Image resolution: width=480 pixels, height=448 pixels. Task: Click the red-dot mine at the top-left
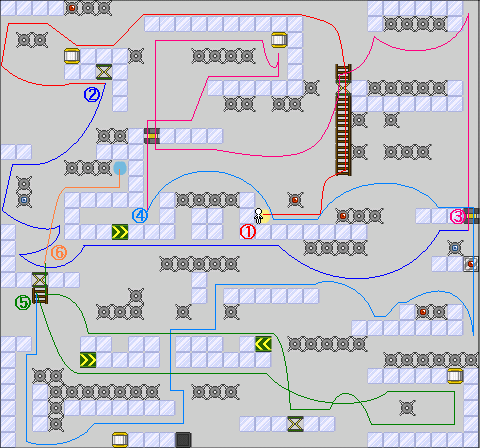coord(72,8)
